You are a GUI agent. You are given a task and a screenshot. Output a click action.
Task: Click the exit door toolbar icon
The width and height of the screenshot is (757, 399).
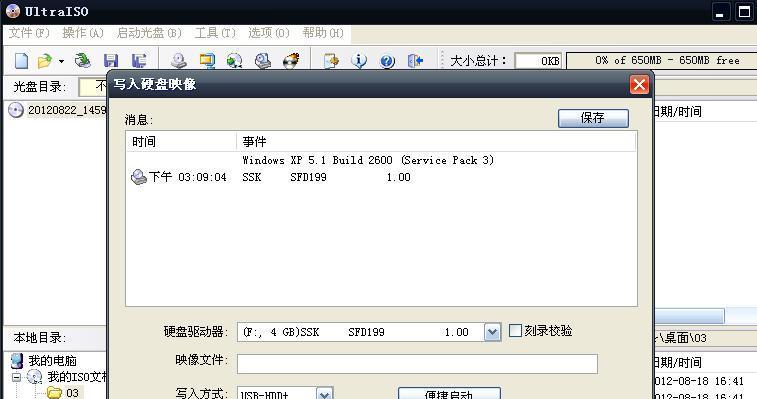coord(415,61)
